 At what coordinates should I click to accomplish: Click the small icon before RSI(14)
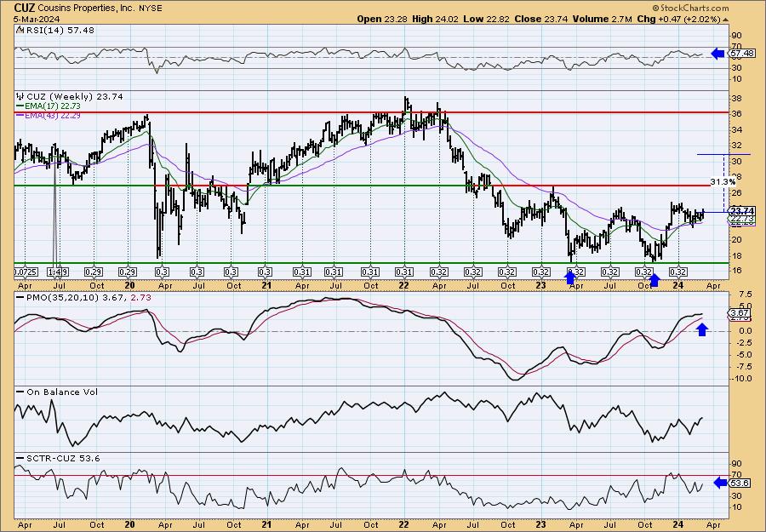pyautogui.click(x=20, y=30)
